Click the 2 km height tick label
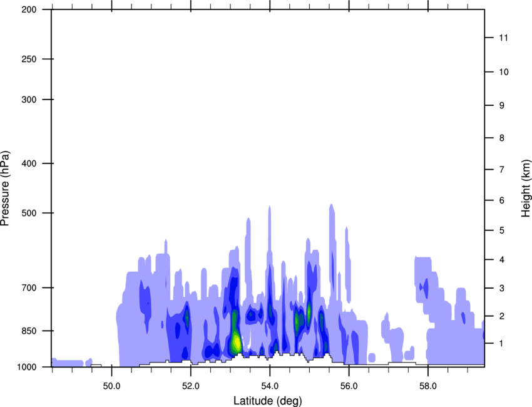 click(x=502, y=316)
